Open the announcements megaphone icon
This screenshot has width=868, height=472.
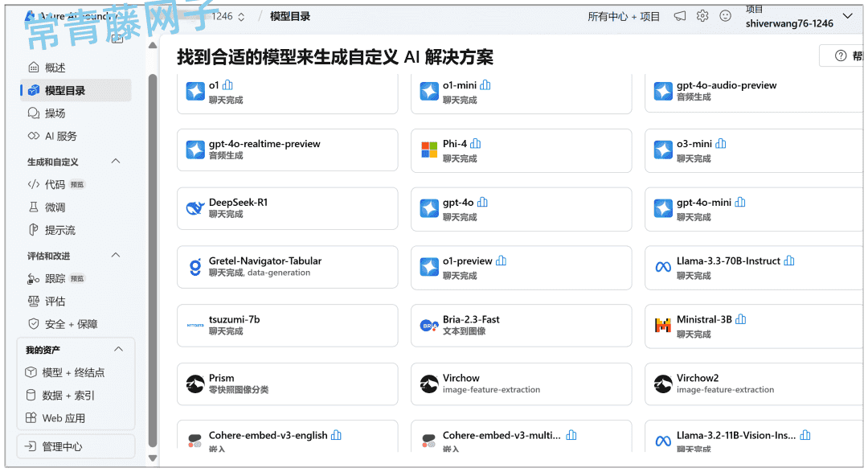pos(680,16)
